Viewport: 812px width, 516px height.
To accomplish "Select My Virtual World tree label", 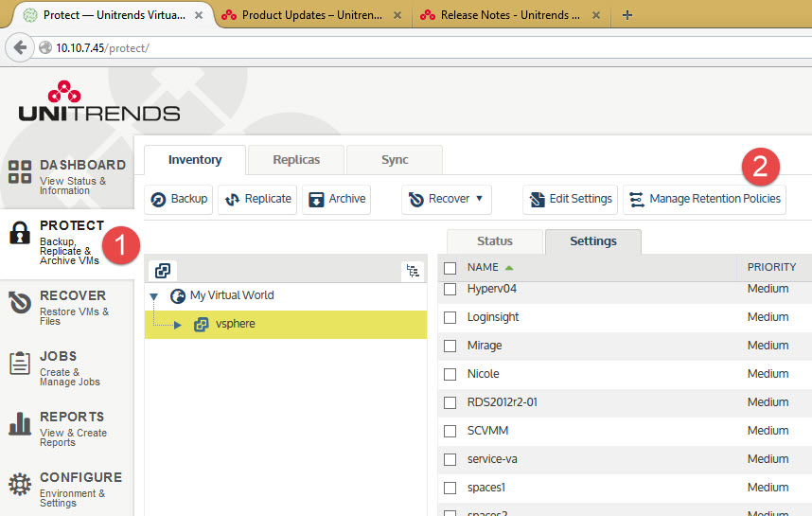I will pos(232,295).
